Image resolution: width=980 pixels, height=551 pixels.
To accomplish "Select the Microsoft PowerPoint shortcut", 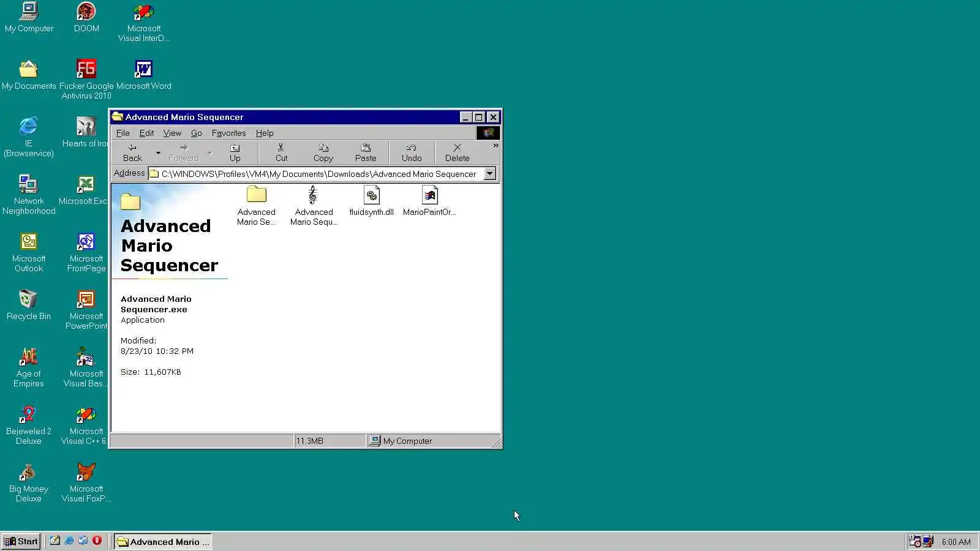I will tap(86, 310).
